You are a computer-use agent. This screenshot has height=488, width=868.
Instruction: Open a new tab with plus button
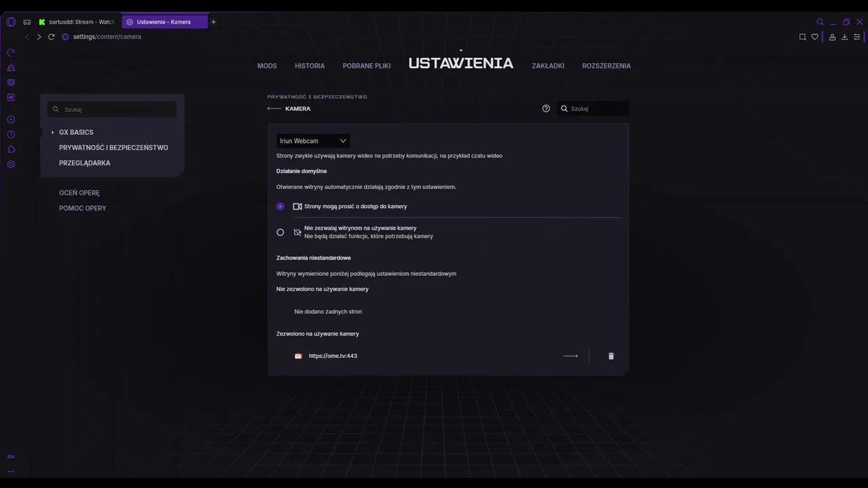[x=214, y=22]
